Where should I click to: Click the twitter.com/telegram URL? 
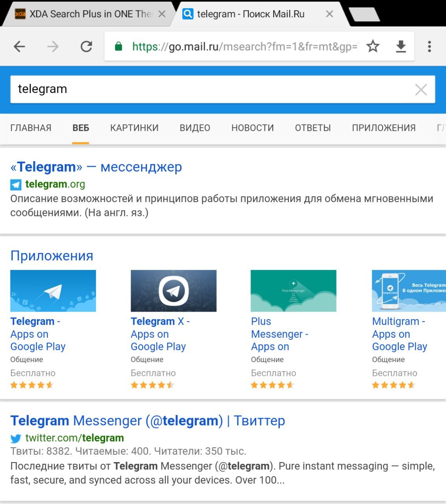coord(74,438)
